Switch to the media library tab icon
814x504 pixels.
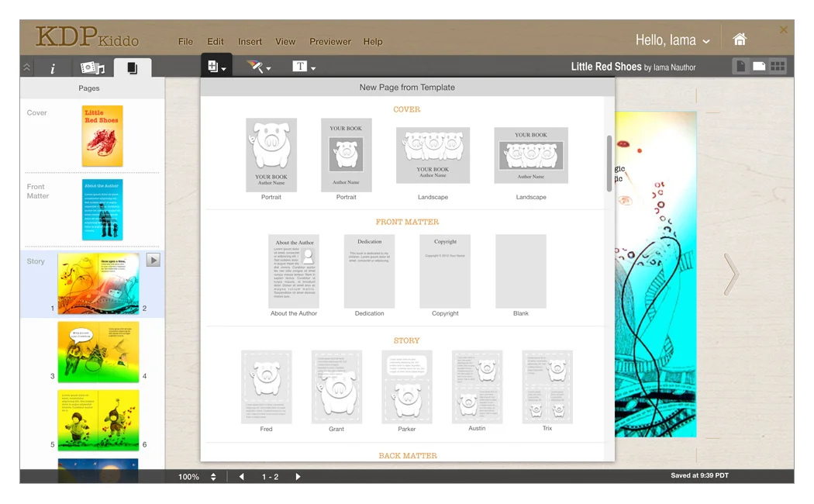[92, 68]
